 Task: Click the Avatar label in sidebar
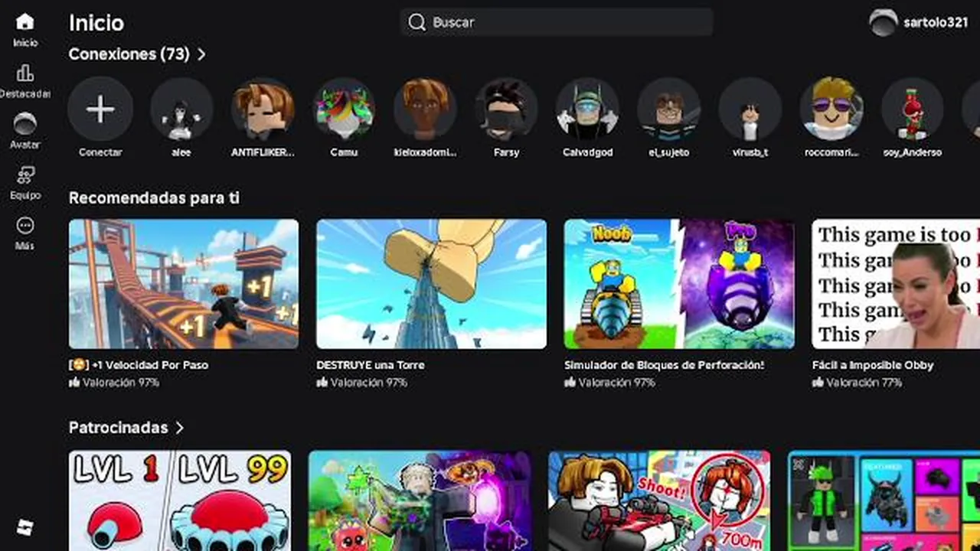[24, 145]
